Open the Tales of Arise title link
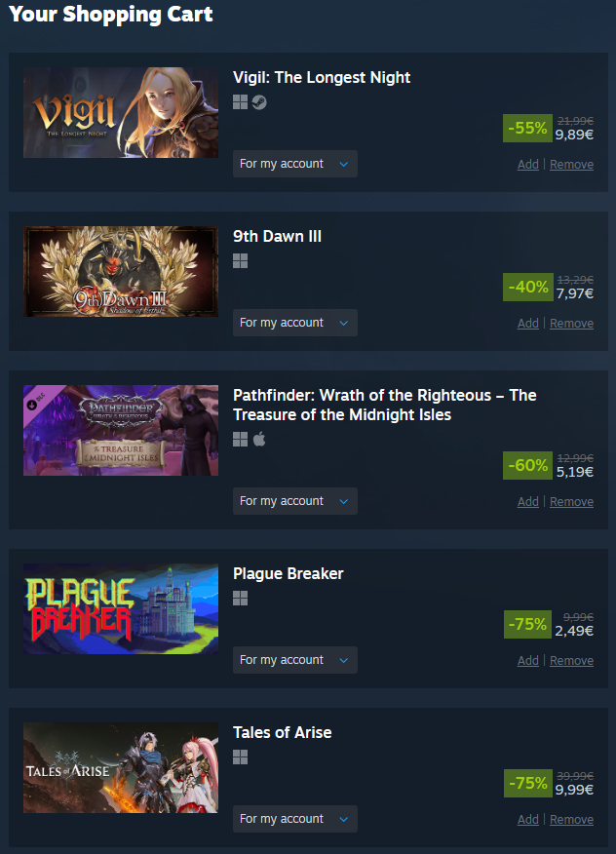Screen dimensions: 616x854 click(282, 732)
